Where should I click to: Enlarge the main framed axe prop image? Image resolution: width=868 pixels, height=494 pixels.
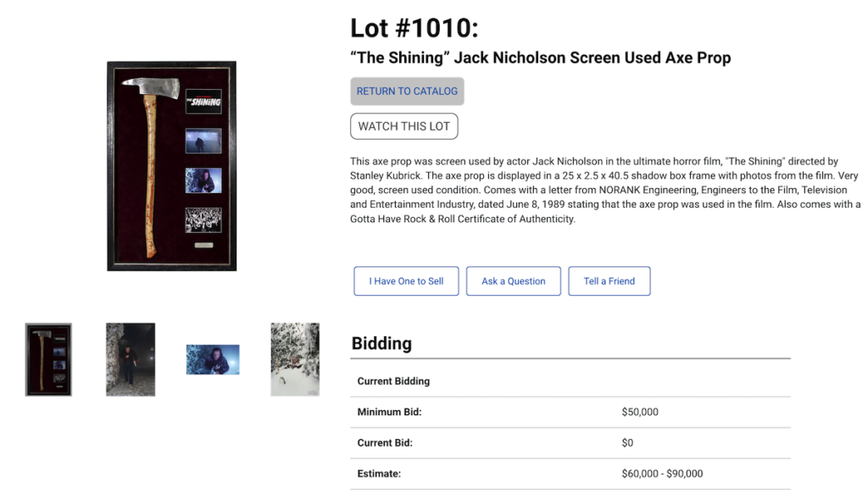tap(171, 166)
